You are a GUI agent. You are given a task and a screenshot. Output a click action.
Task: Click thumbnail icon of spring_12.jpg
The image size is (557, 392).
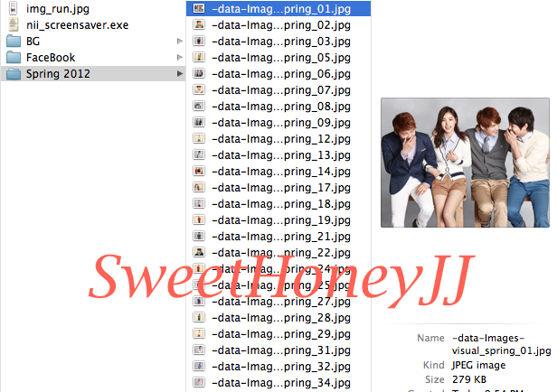point(199,138)
